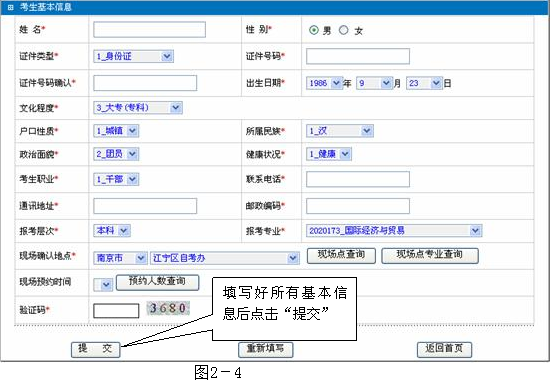Click the 提交 button
This screenshot has height=382, width=550.
[95, 350]
